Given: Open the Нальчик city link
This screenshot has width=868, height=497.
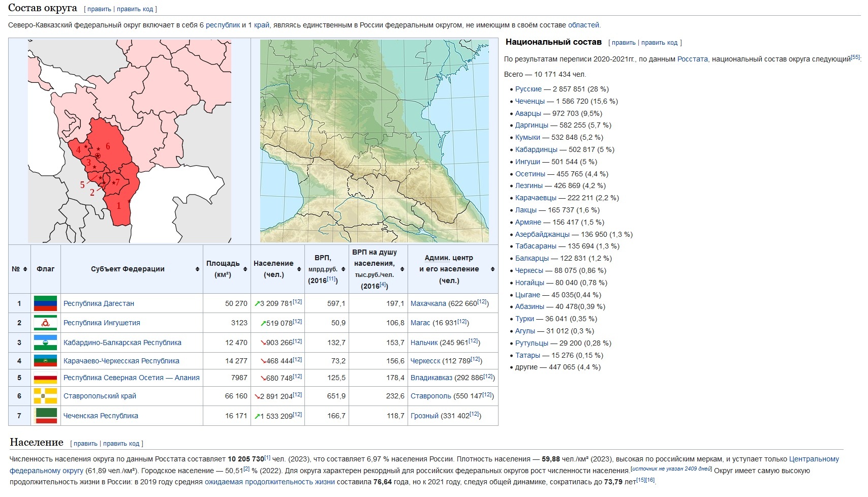Looking at the screenshot, I should 424,343.
